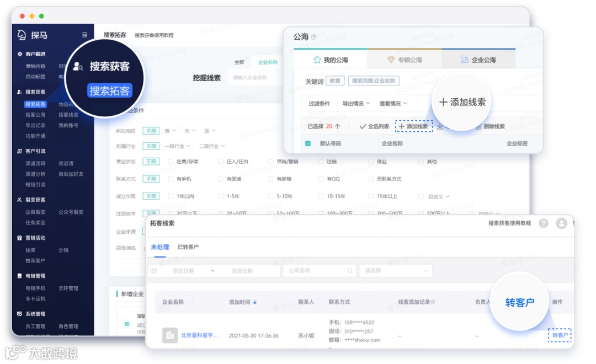Focus 请输入企业名称 search field

pyautogui.click(x=256, y=78)
